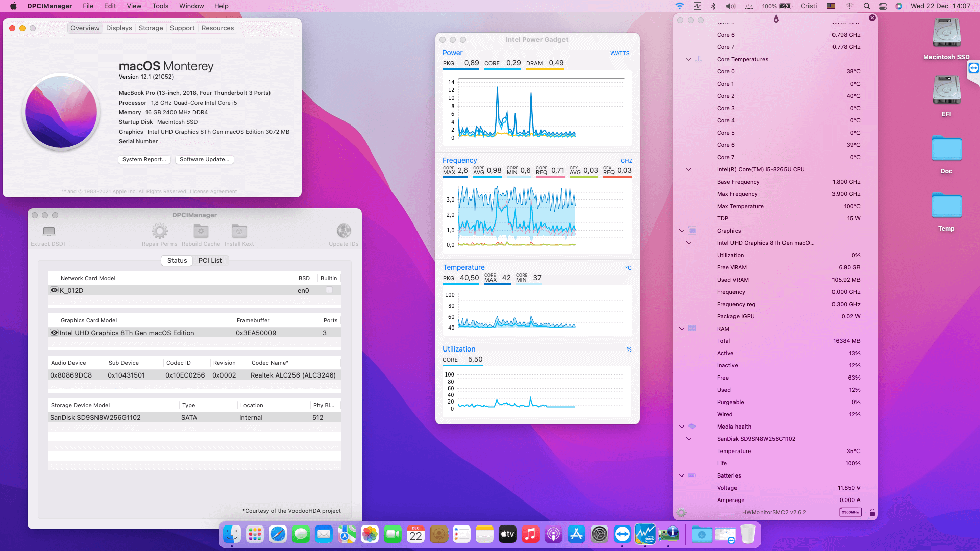Viewport: 980px width, 551px height.
Task: Click DPCIManager dock icon
Action: tap(668, 534)
